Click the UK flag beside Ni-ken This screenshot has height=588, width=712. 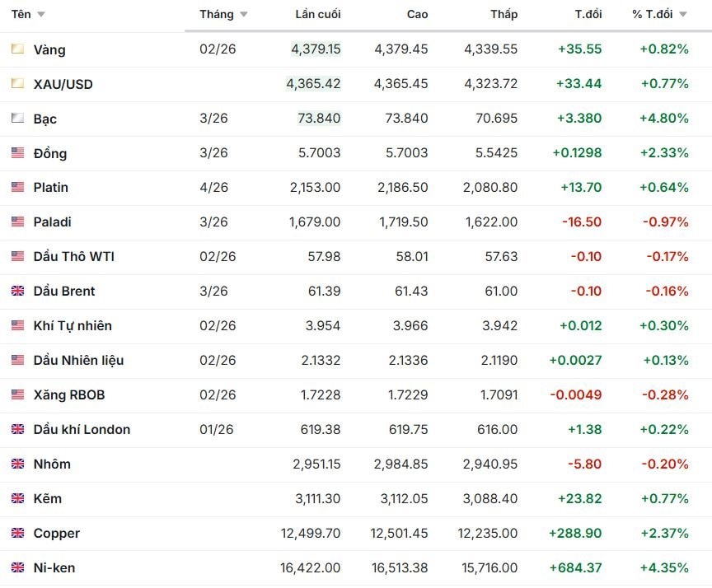click(17, 567)
